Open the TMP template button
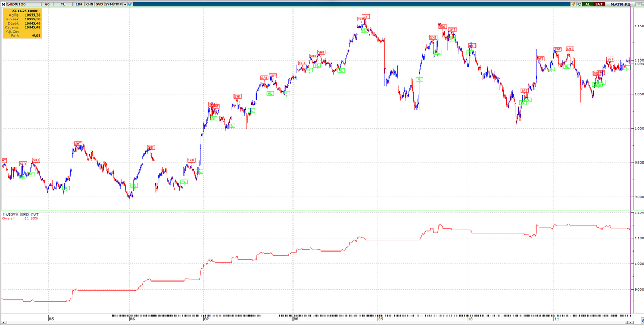Viewport: 644px width, 325px height. point(118,4)
